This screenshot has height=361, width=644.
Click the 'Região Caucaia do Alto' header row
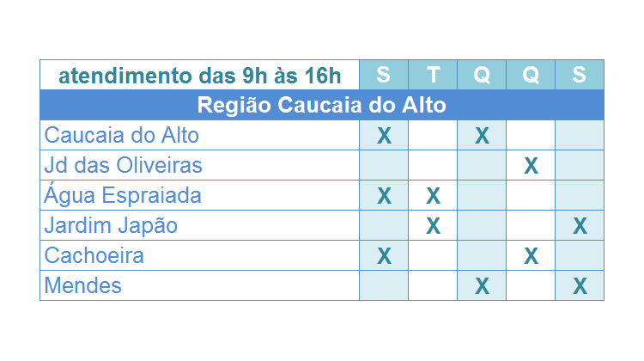click(322, 105)
